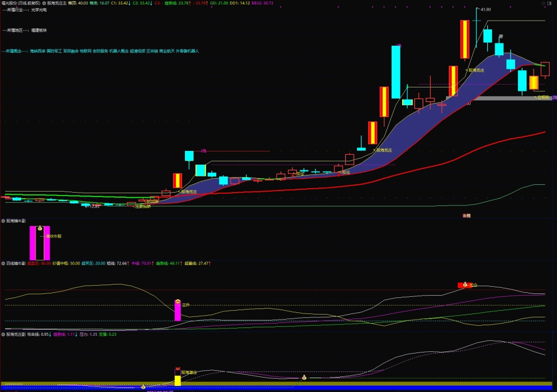Click the 福光股份 (日线,前复权) title

[x=21, y=3]
